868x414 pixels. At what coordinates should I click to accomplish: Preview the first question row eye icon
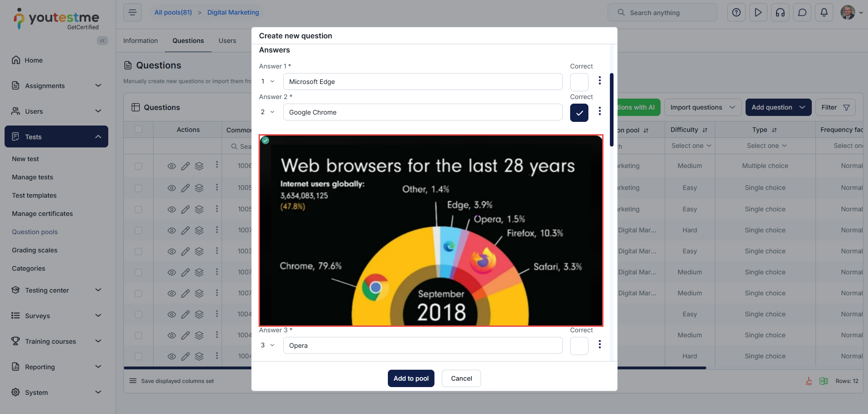coord(172,166)
